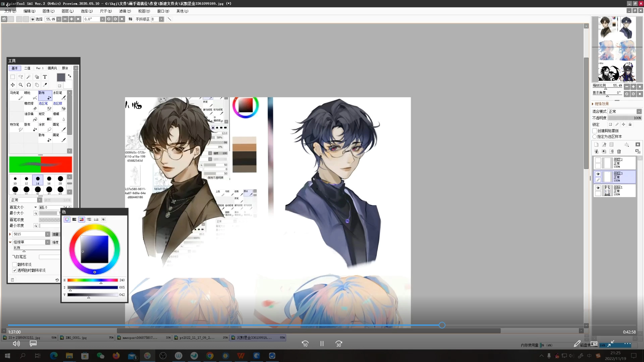Select the 油漆桶 paint bucket tool
Viewport: 644px width, 362px height.
(x=31, y=117)
